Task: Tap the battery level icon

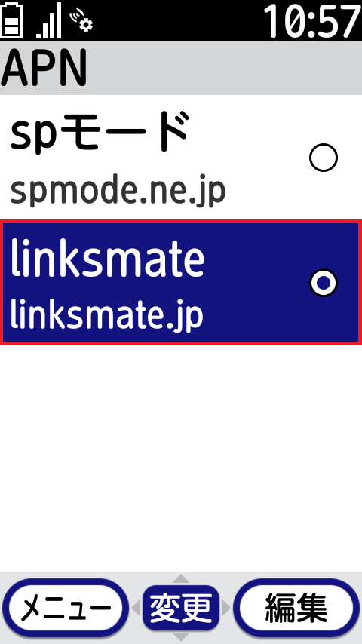Action: (11, 20)
